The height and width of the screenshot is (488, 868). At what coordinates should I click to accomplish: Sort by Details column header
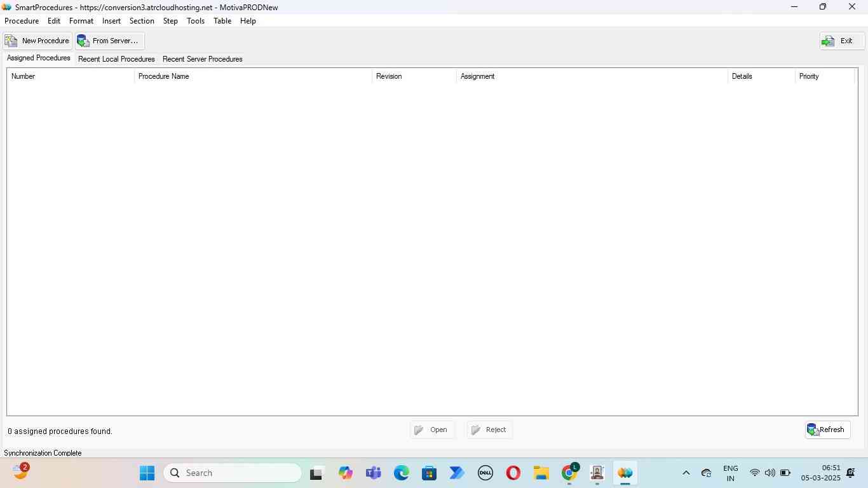click(761, 76)
